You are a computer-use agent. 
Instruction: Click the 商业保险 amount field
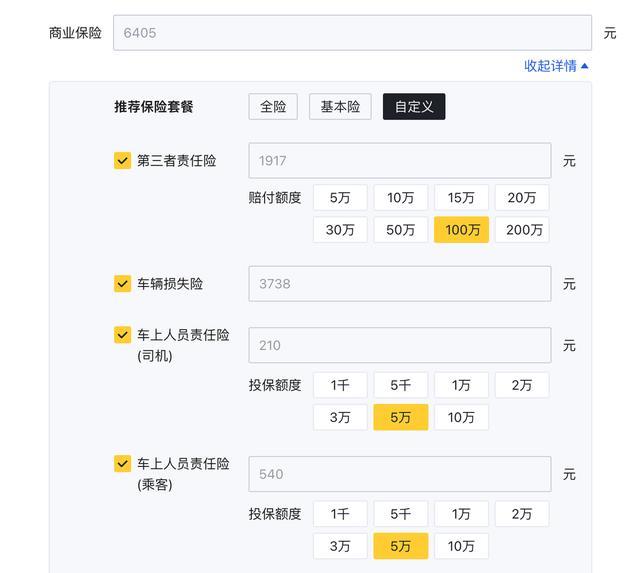pyautogui.click(x=352, y=33)
